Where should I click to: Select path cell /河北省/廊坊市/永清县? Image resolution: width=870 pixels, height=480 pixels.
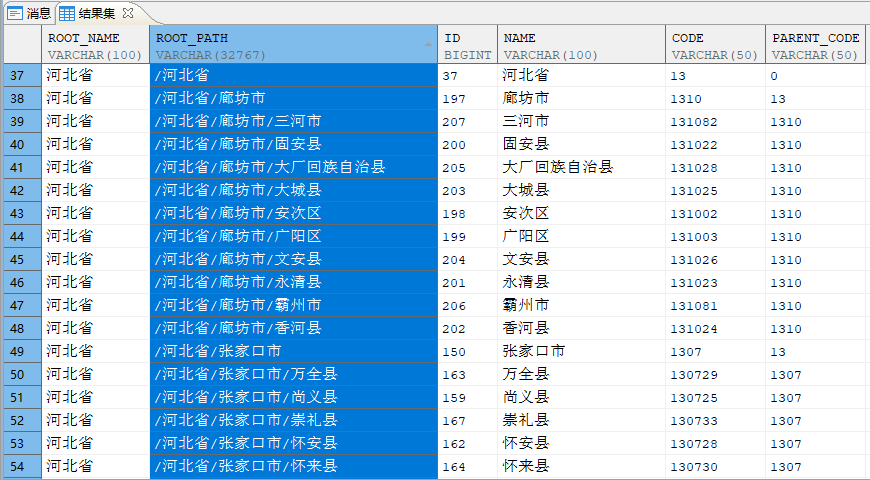click(x=294, y=282)
